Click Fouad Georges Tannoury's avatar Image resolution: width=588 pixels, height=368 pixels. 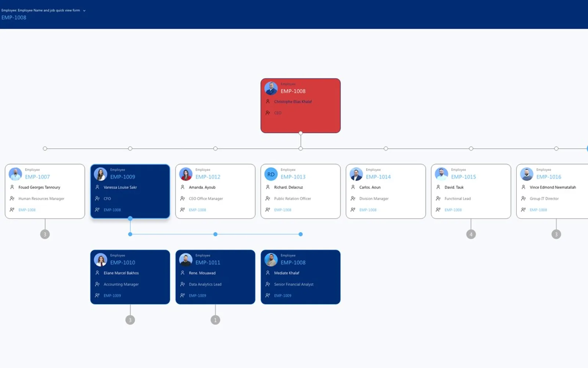(x=15, y=174)
